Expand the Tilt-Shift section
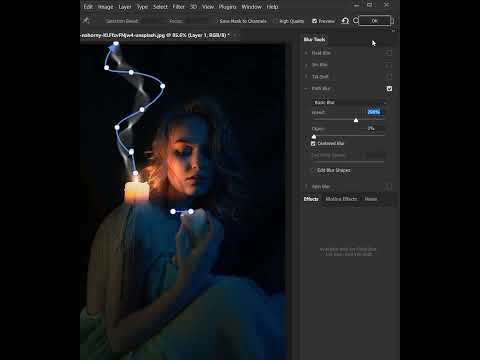The image size is (480, 360). click(306, 77)
